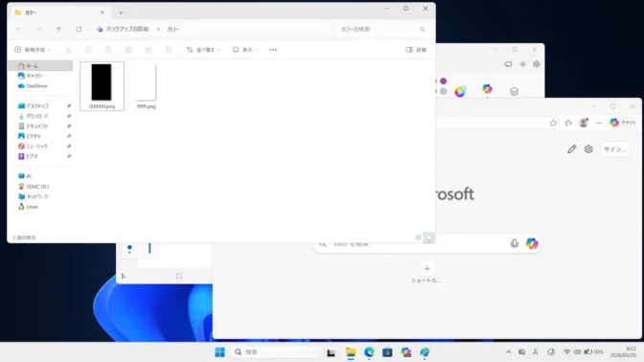Image resolution: width=644 pixels, height=362 pixels.
Task: Click the cut scissors icon
Action: point(68,50)
